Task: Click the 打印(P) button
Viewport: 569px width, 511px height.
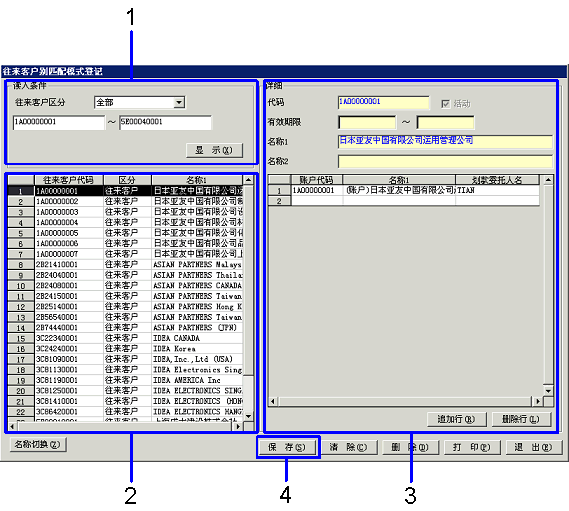Action: tap(472, 447)
